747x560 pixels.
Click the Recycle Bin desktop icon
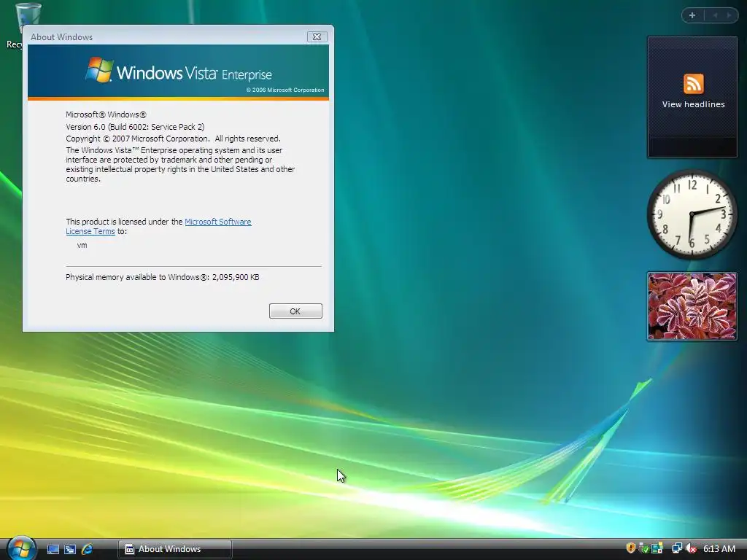23,26
